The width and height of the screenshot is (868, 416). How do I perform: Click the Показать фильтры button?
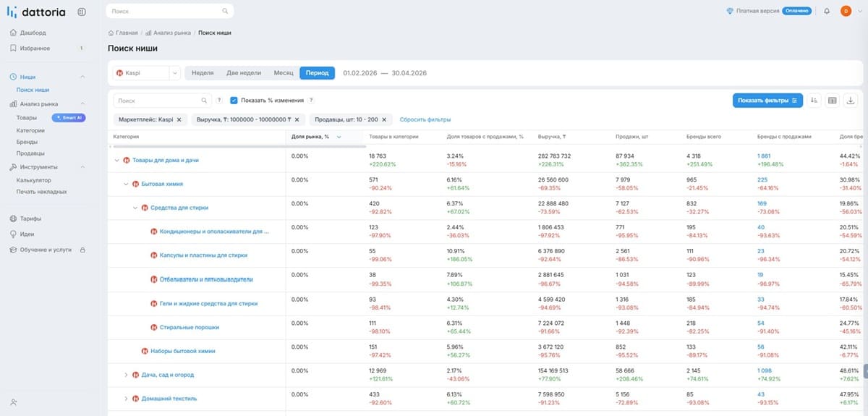pyautogui.click(x=767, y=101)
